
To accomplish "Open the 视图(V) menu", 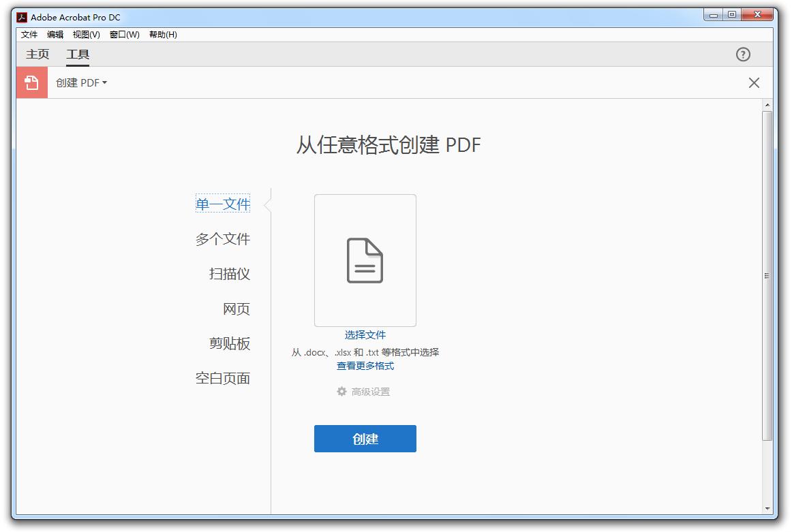I will tap(87, 34).
